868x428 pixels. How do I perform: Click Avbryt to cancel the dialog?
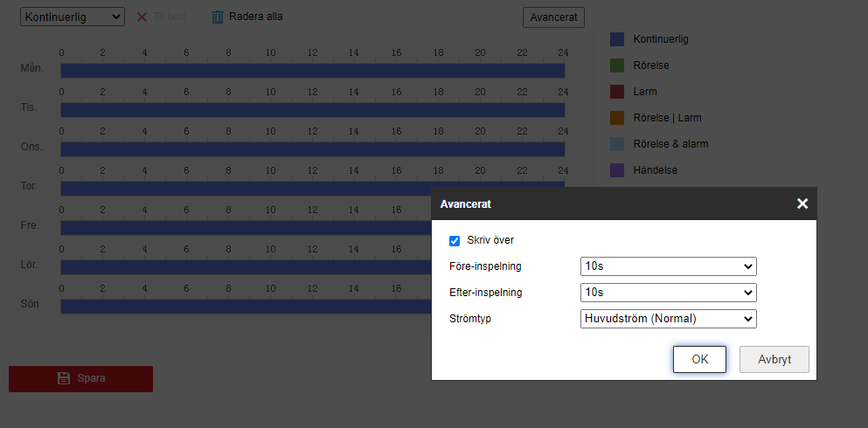[774, 359]
